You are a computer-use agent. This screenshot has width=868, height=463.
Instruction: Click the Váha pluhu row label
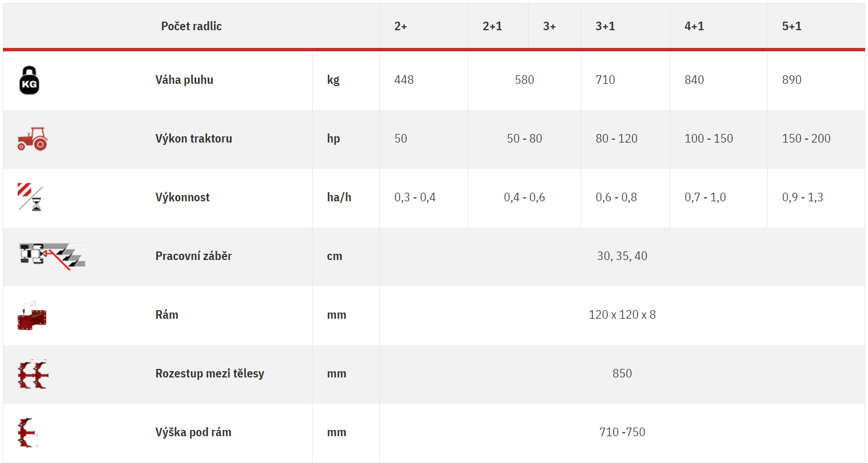[184, 80]
